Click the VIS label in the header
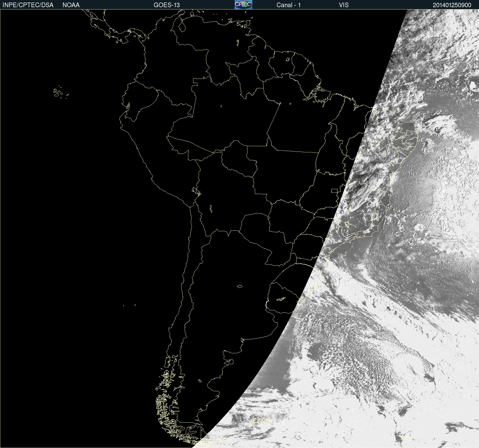Viewport: 479px width, 448px height. (x=344, y=5)
